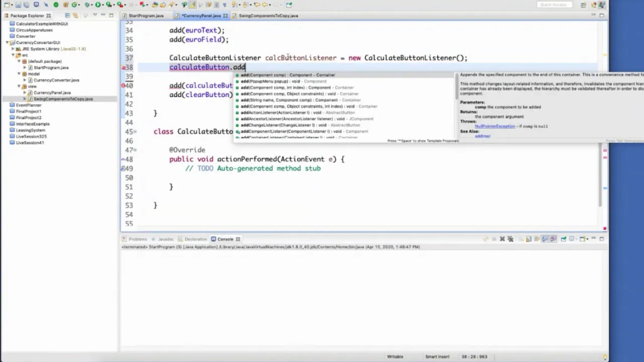Click the Debug bug icon in toolbar
The width and height of the screenshot is (644, 362).
coord(87,5)
